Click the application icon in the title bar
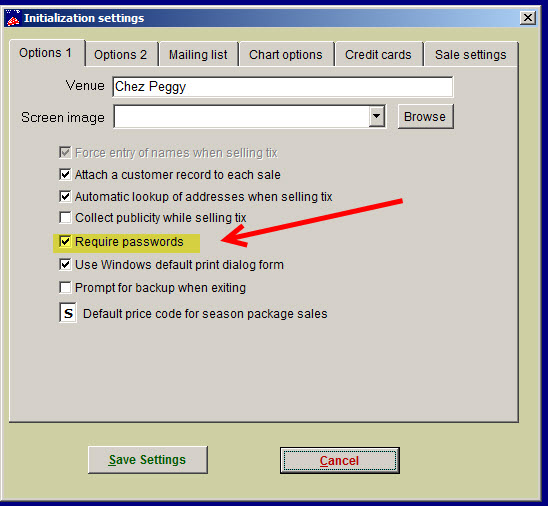Image resolution: width=548 pixels, height=506 pixels. (x=13, y=18)
